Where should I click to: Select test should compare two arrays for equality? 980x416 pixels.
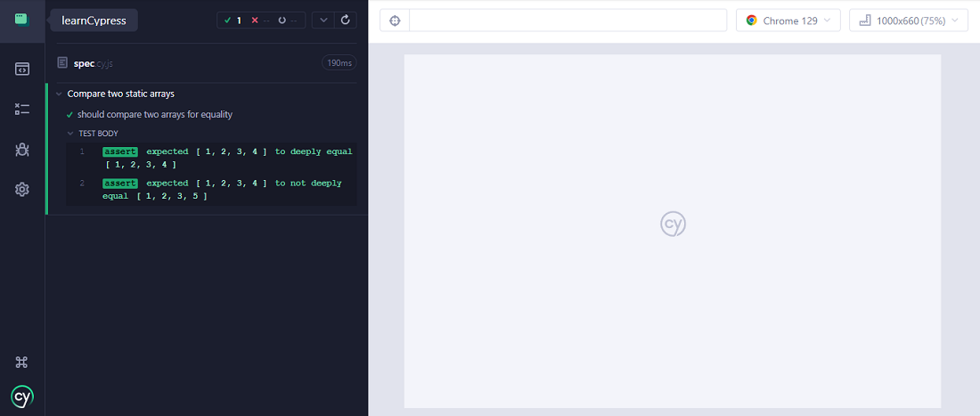coord(154,114)
